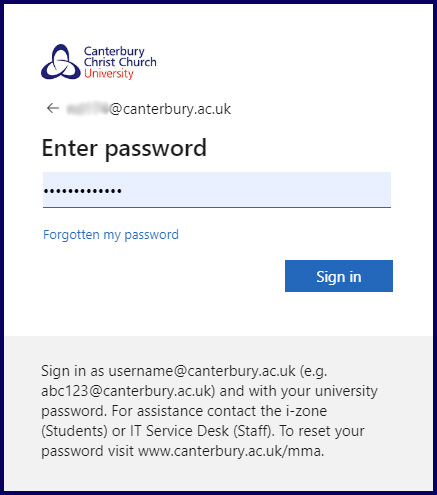Click the @canterbury.ac.uk account identifier

click(x=148, y=109)
